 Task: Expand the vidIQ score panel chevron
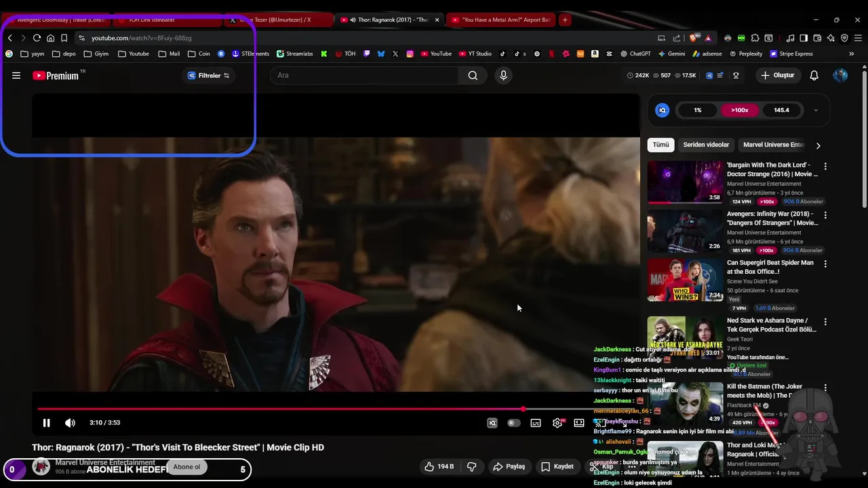click(816, 110)
